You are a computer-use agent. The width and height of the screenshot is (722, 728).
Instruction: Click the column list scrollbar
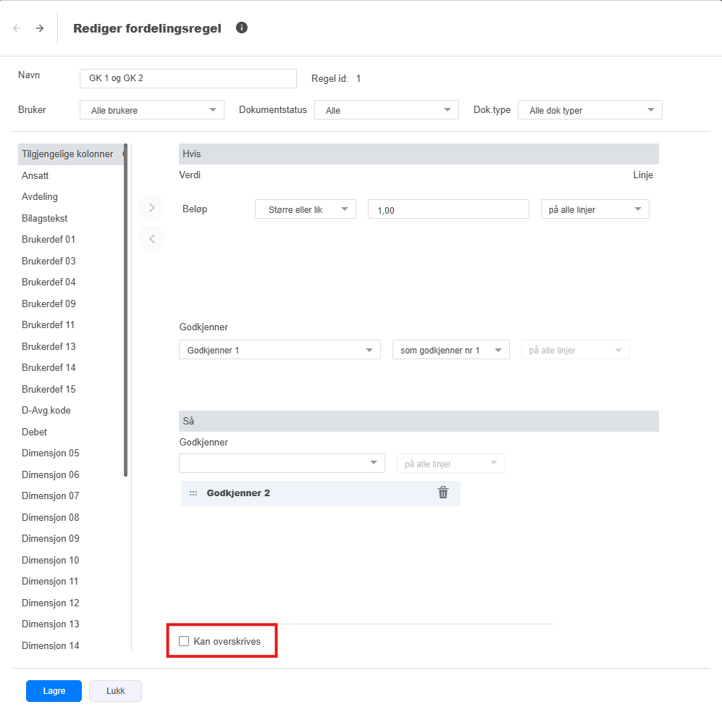coord(126,310)
